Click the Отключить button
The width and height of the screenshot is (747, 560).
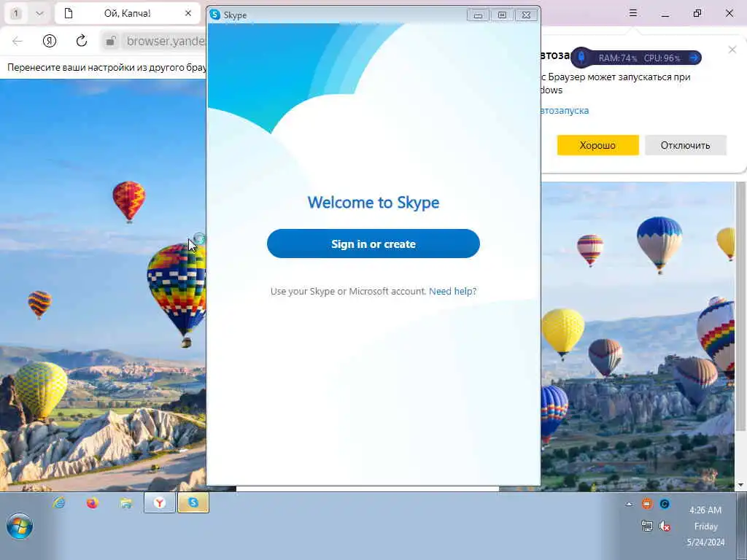point(685,145)
